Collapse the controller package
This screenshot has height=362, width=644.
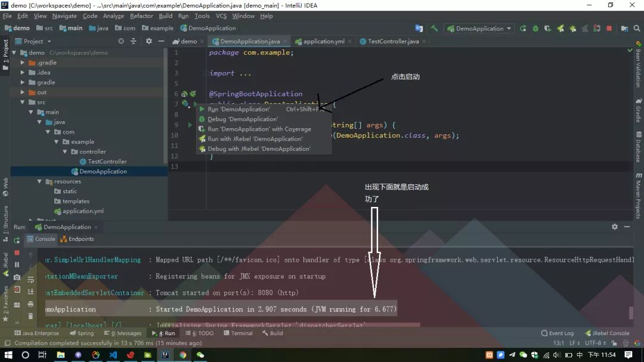(65, 151)
